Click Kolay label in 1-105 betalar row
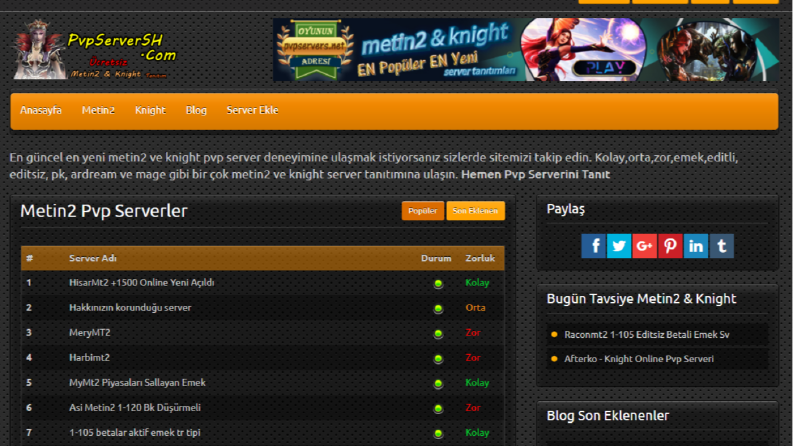This screenshot has width=793, height=446. coord(477,433)
